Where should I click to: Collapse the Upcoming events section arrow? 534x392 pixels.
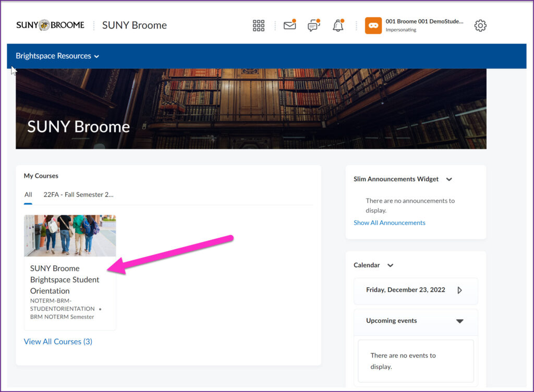pos(460,321)
